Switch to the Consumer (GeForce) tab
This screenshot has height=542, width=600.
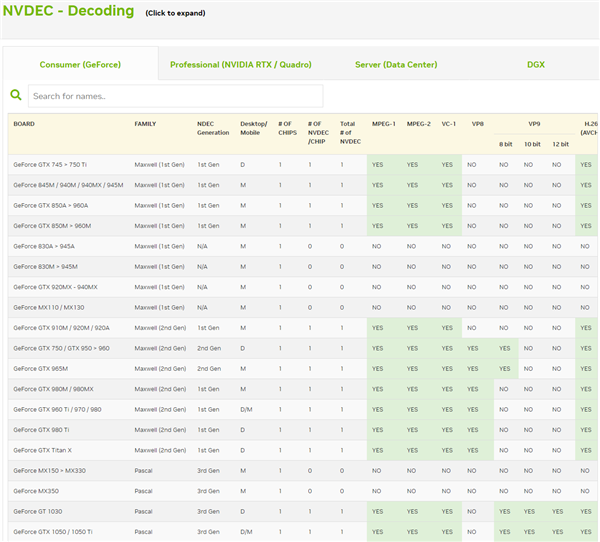click(x=80, y=64)
